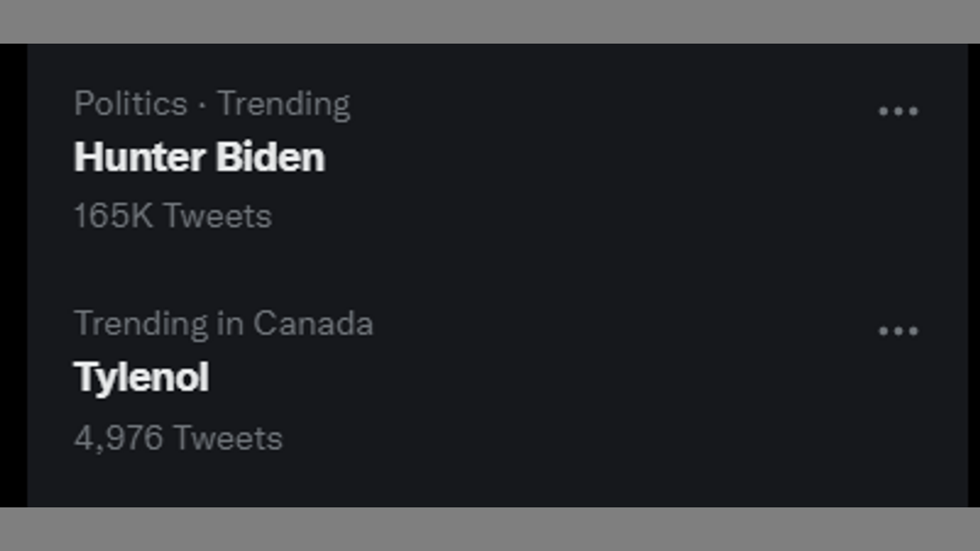Click the 4,976 Tweets count
The height and width of the screenshot is (551, 980).
point(178,438)
